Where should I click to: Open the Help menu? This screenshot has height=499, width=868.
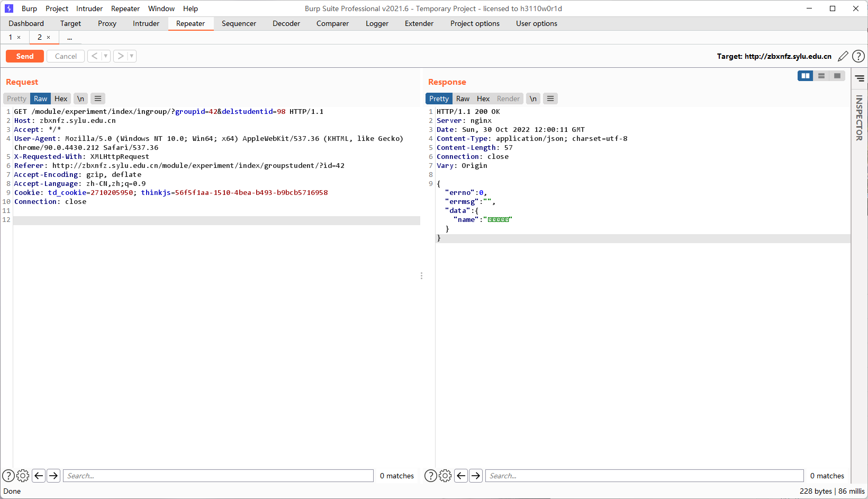pos(191,8)
